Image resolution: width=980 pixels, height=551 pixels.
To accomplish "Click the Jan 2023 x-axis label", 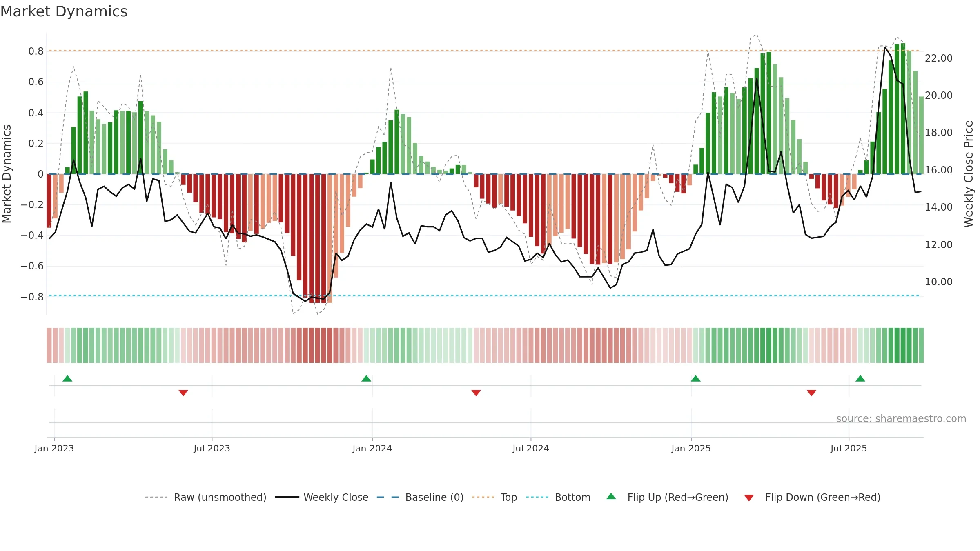I will coord(54,448).
